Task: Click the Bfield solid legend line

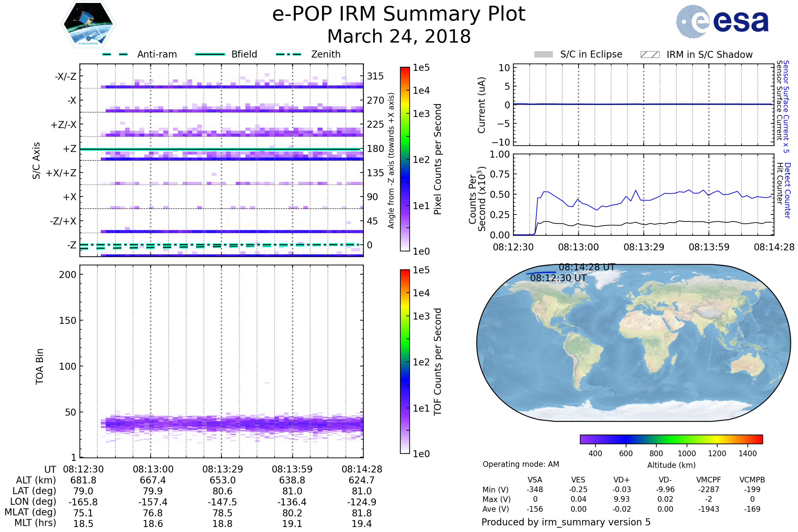Action: pyautogui.click(x=210, y=54)
